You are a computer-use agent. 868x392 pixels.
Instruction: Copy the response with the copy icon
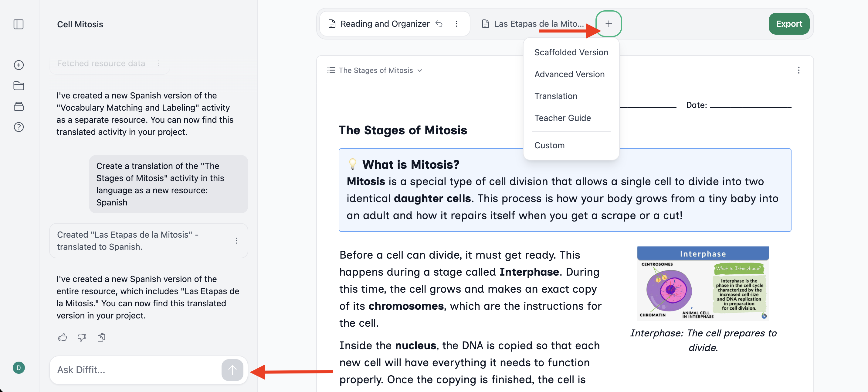point(101,337)
